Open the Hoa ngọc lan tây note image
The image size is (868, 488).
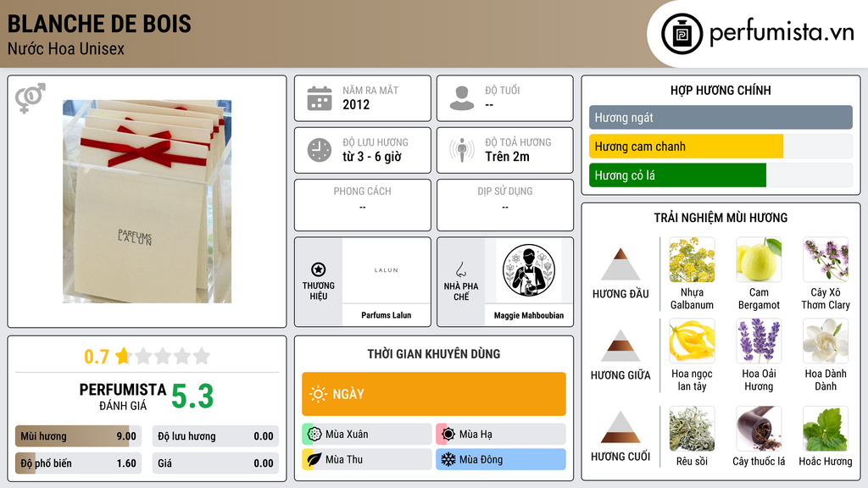(692, 341)
